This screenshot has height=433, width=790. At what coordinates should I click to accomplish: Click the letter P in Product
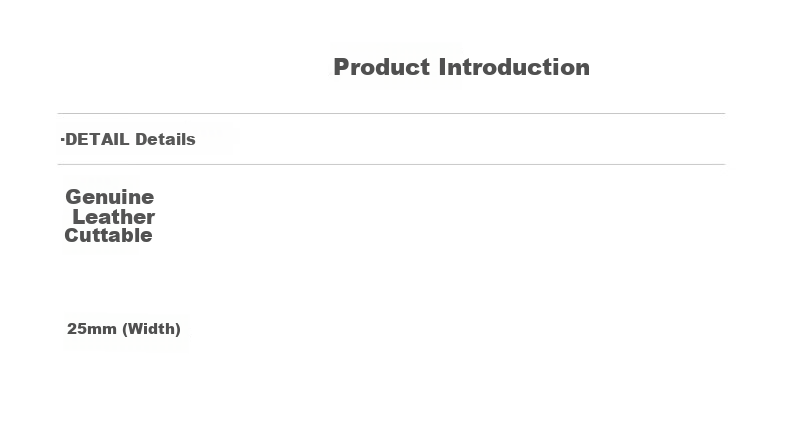341,67
